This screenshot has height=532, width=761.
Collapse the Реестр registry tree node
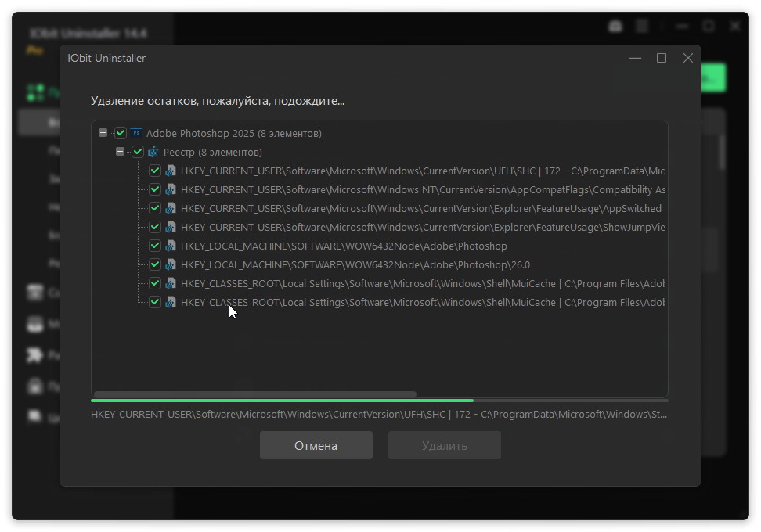click(x=120, y=152)
